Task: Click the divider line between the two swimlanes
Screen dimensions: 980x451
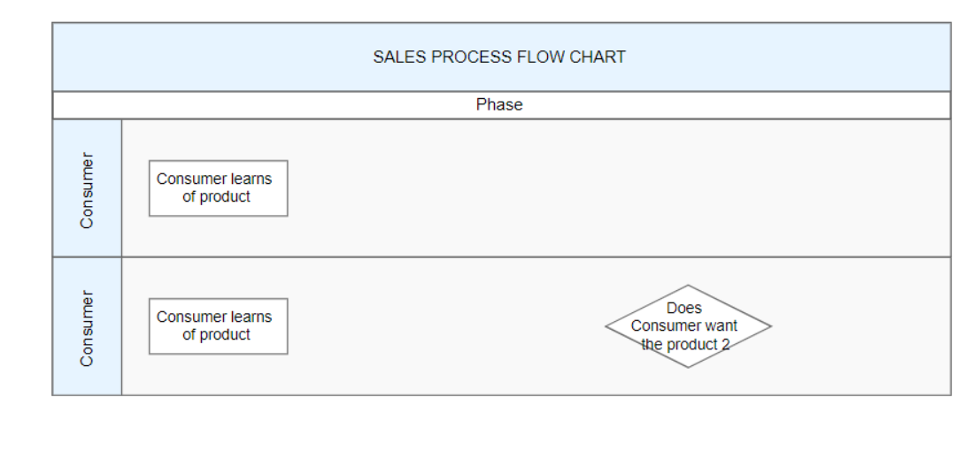Action: coord(531,257)
